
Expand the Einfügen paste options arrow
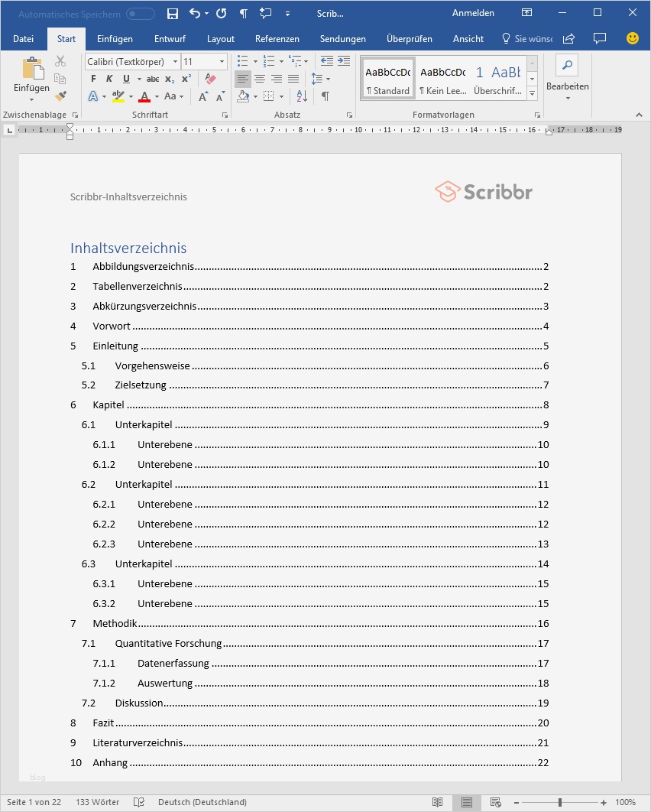click(x=31, y=99)
